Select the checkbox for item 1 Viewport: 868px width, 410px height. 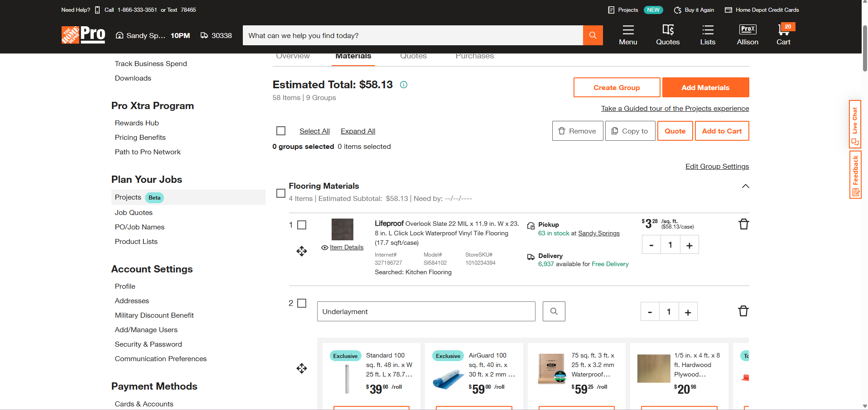[x=302, y=225]
